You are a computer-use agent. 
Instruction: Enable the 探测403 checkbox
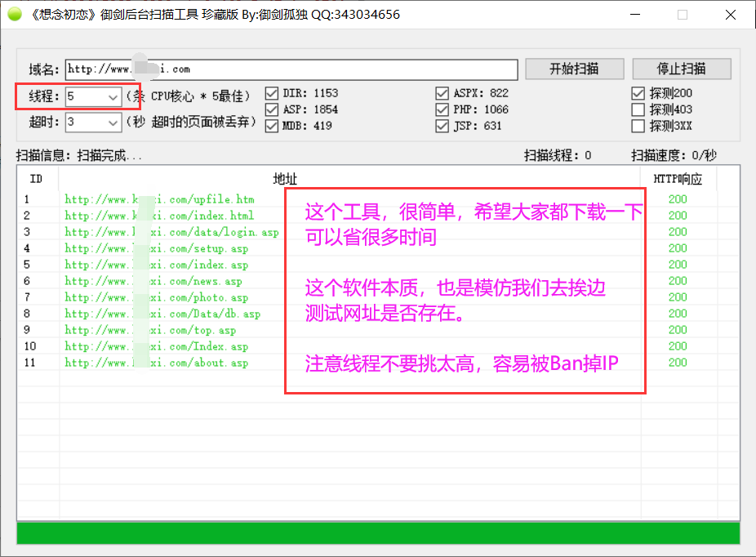[638, 109]
